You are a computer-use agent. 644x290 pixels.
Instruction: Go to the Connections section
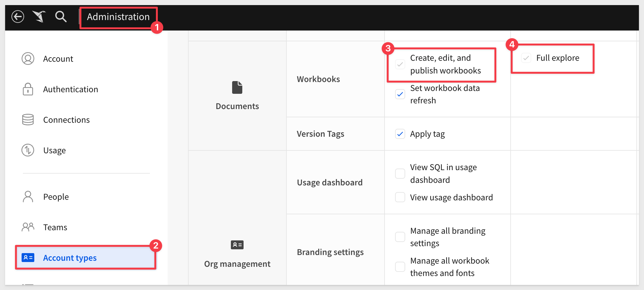point(66,120)
